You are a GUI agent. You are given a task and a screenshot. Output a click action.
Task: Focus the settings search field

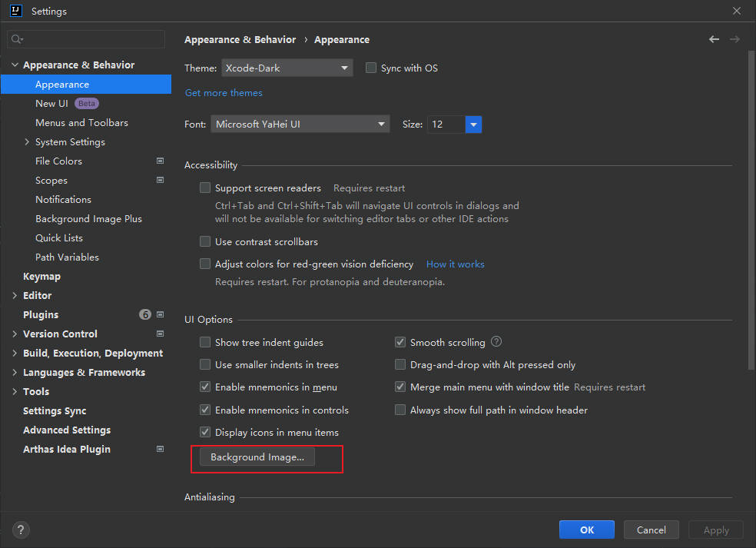(x=86, y=39)
